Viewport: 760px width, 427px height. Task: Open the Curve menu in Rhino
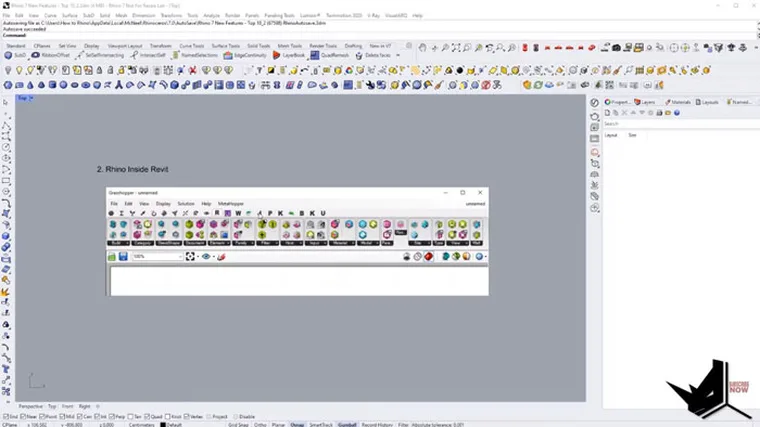click(50, 16)
